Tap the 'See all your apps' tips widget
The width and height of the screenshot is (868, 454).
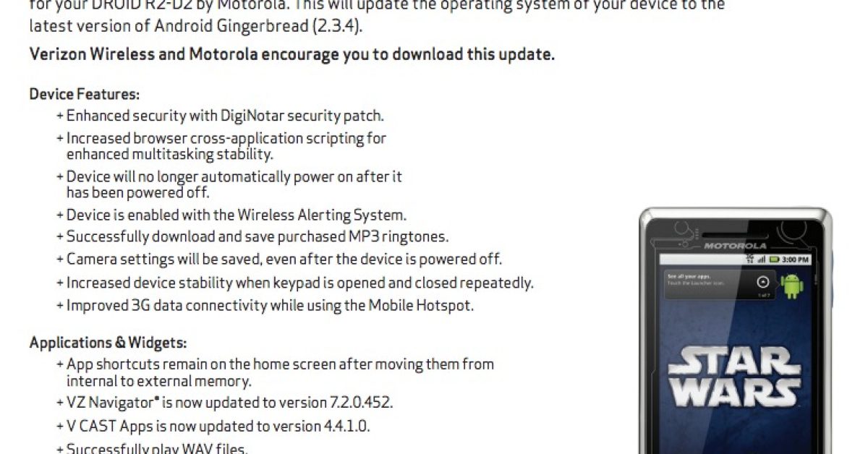click(720, 284)
